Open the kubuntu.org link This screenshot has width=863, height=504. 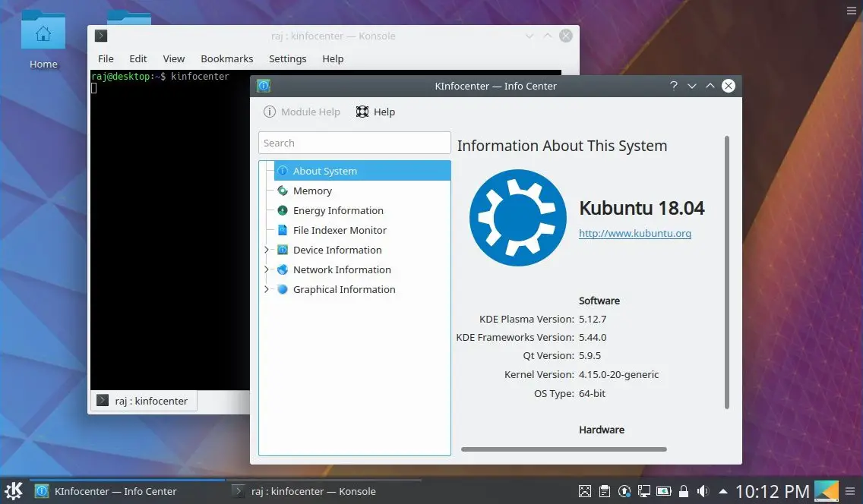point(634,233)
